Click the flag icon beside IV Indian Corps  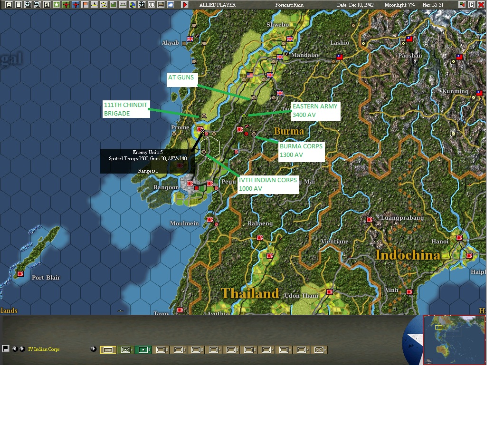tap(6, 349)
